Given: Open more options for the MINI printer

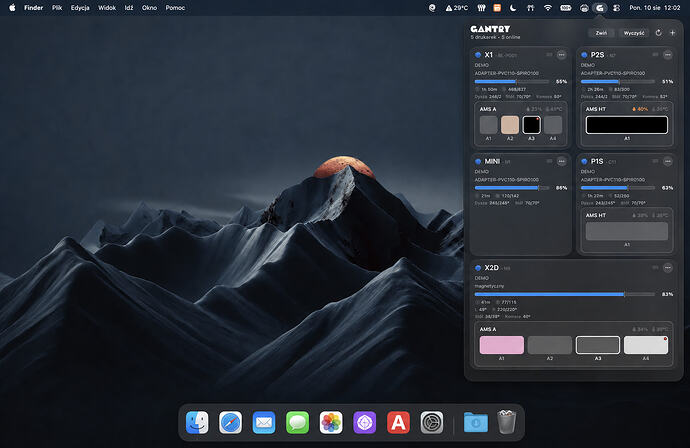Looking at the screenshot, I should pos(562,162).
